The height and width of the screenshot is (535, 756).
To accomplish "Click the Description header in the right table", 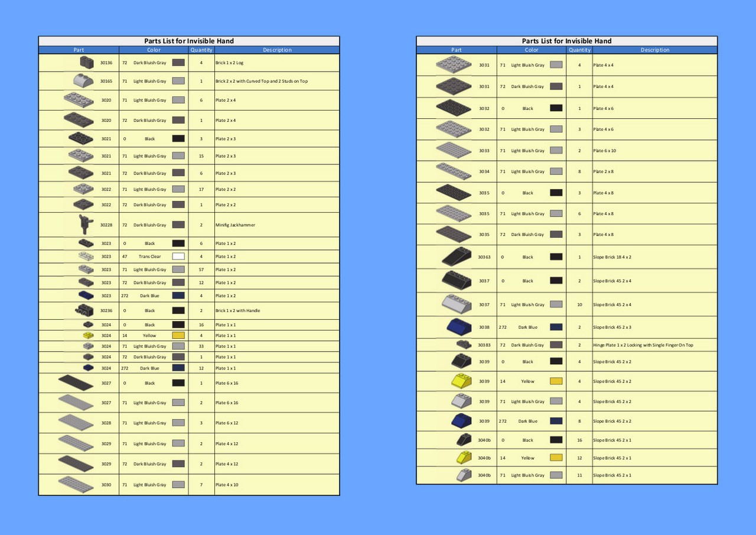I will [x=655, y=50].
